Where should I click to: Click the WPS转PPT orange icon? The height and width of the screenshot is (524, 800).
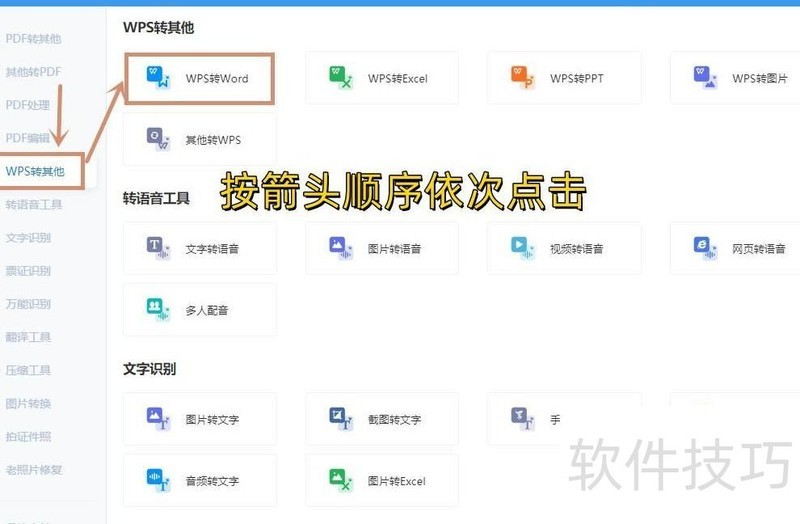point(522,77)
